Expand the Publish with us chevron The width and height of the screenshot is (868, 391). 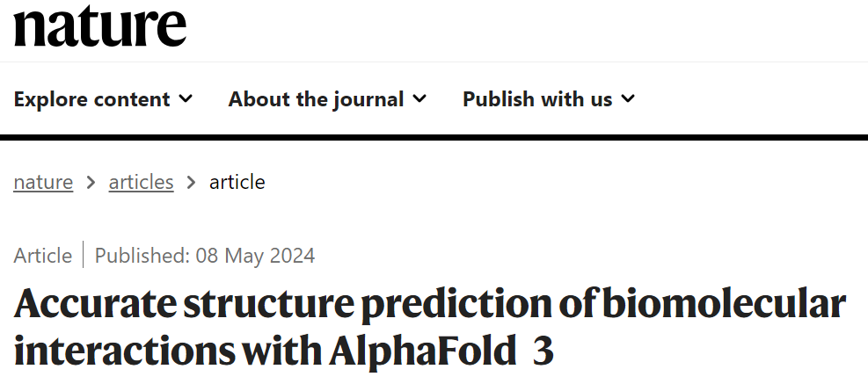(627, 99)
